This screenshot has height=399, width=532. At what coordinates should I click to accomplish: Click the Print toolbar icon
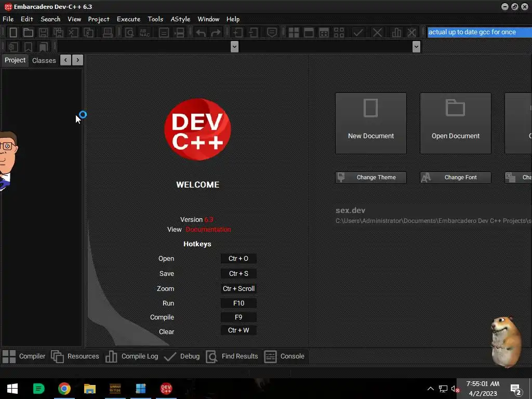(108, 33)
